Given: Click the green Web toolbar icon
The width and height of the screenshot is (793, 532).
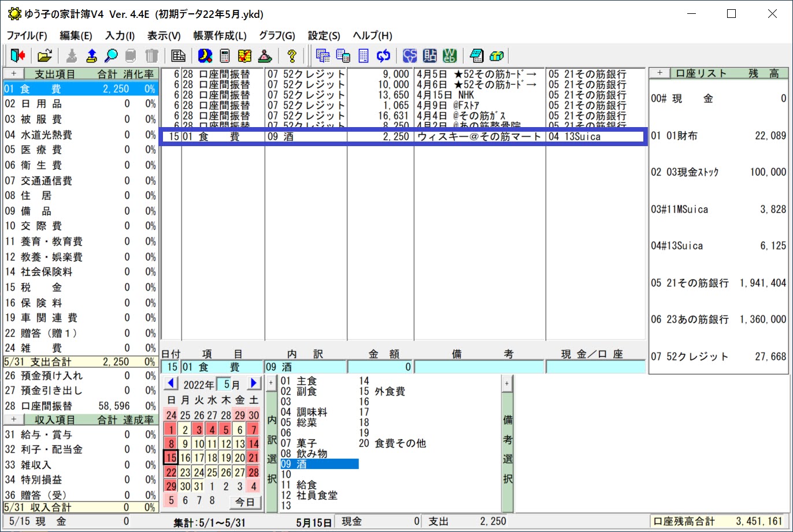Looking at the screenshot, I should point(450,56).
